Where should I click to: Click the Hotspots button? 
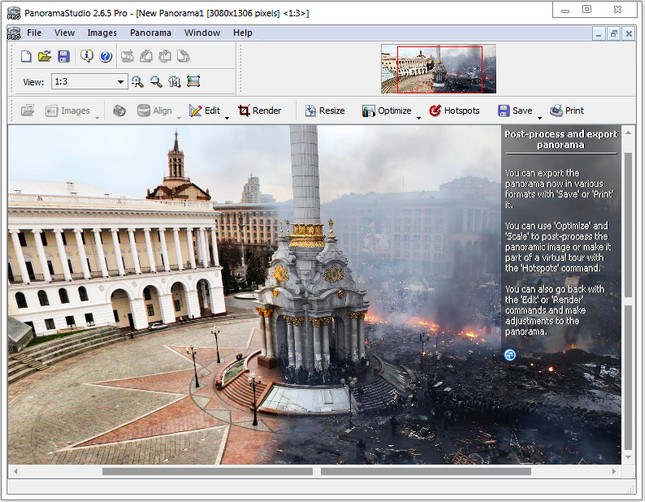click(x=454, y=111)
